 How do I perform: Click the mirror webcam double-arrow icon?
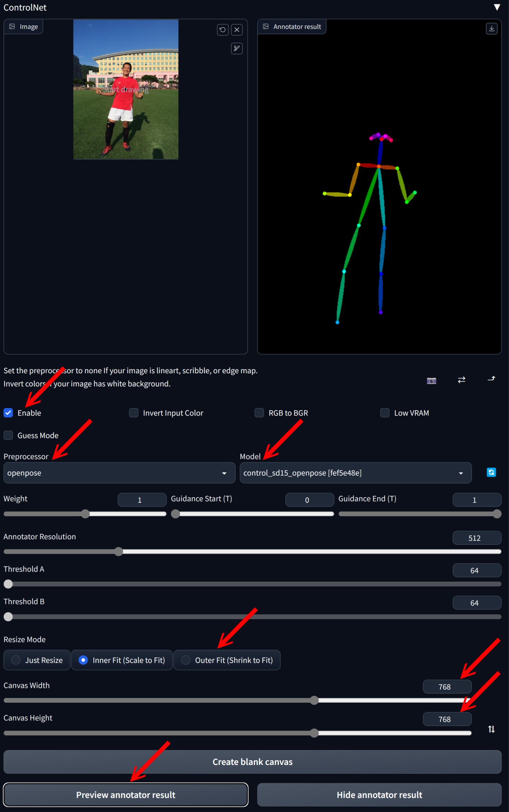pos(461,380)
